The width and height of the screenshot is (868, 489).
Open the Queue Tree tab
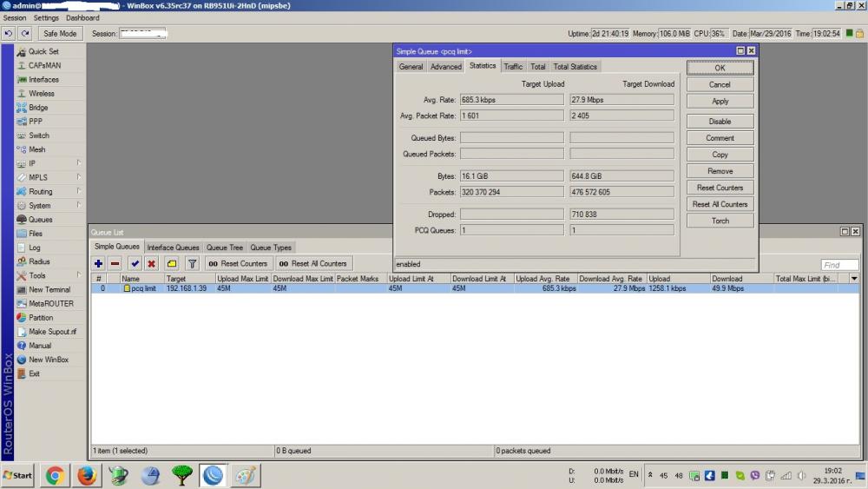225,248
